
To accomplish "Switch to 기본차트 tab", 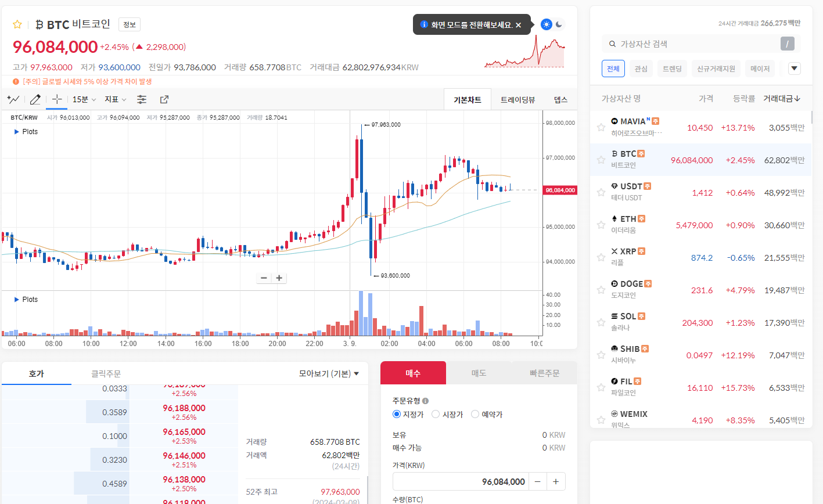I will point(468,100).
